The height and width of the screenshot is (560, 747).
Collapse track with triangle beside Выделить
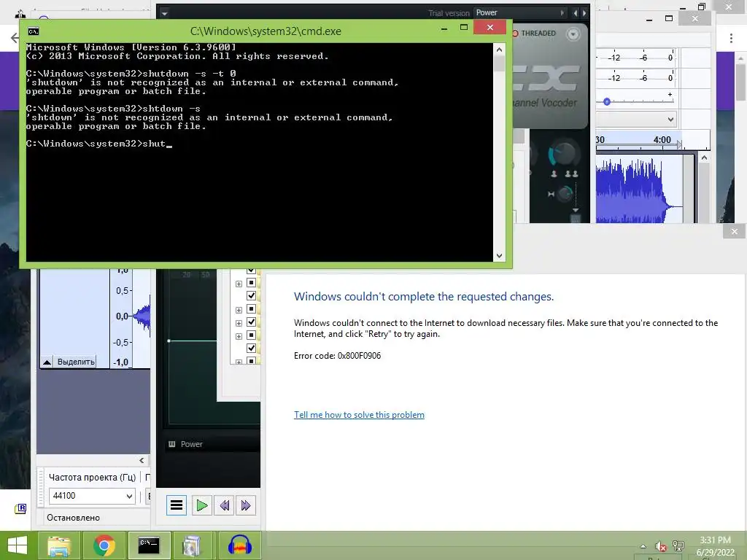pyautogui.click(x=47, y=362)
